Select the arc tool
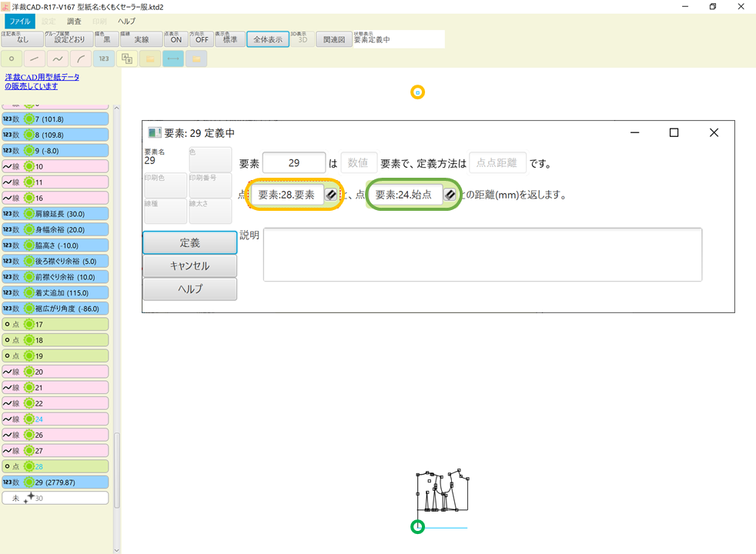 pos(80,58)
